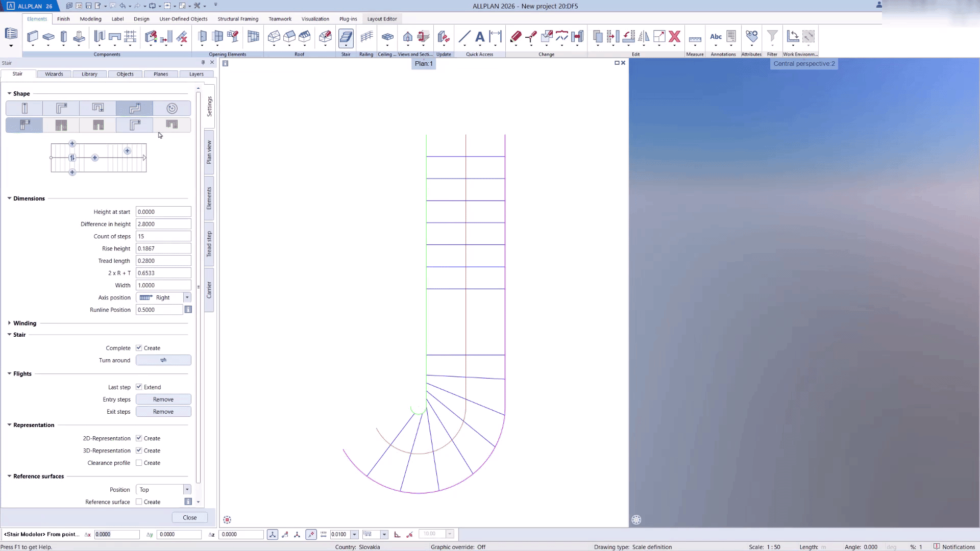The width and height of the screenshot is (980, 551).
Task: Expand the Winding section
Action: [x=9, y=323]
